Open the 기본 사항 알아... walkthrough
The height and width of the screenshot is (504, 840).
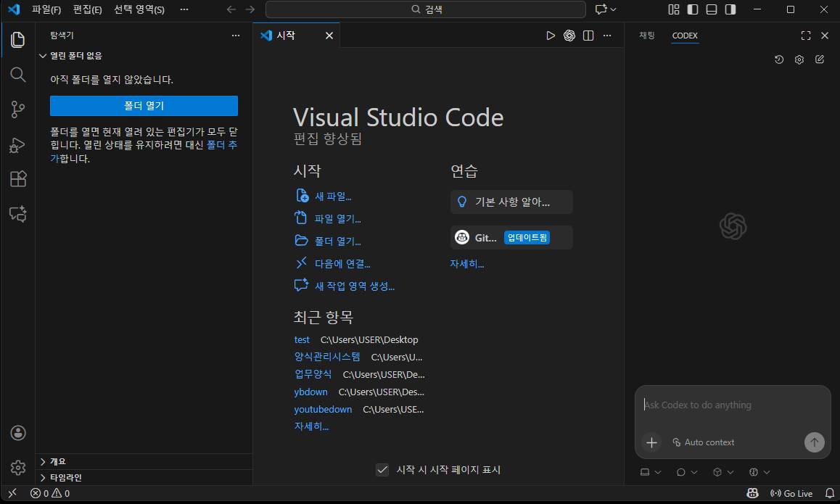tap(511, 202)
